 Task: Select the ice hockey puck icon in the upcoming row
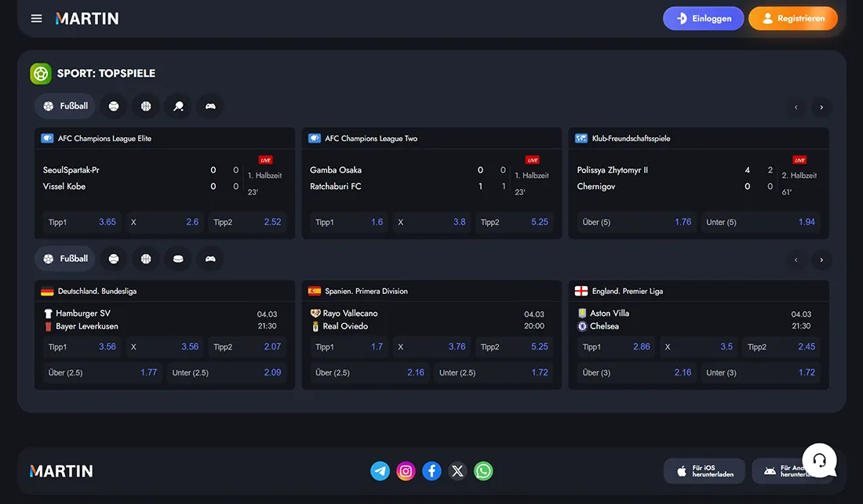[x=178, y=259]
